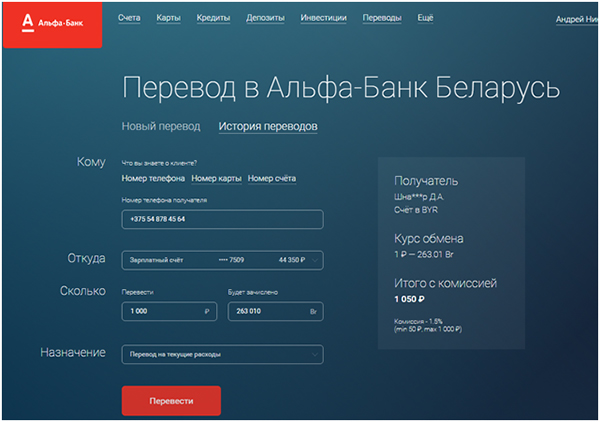Open the Карты menu item
The width and height of the screenshot is (600, 422).
click(168, 18)
